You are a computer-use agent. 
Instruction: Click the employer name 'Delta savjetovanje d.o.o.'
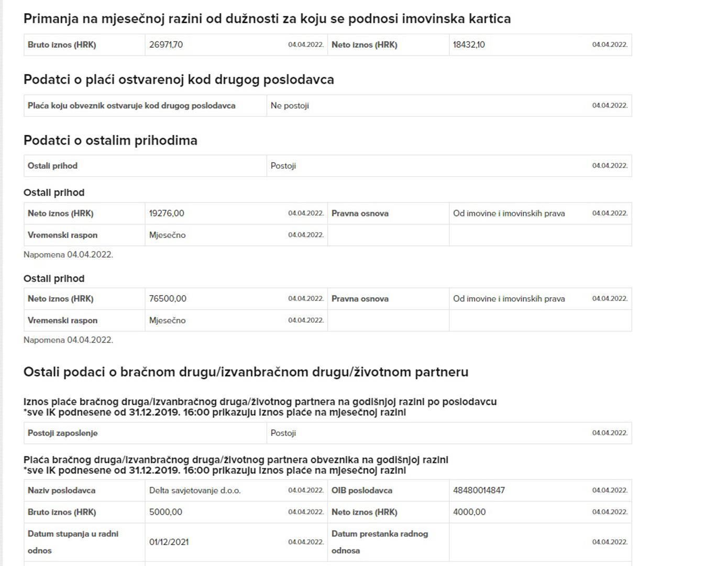pyautogui.click(x=195, y=491)
